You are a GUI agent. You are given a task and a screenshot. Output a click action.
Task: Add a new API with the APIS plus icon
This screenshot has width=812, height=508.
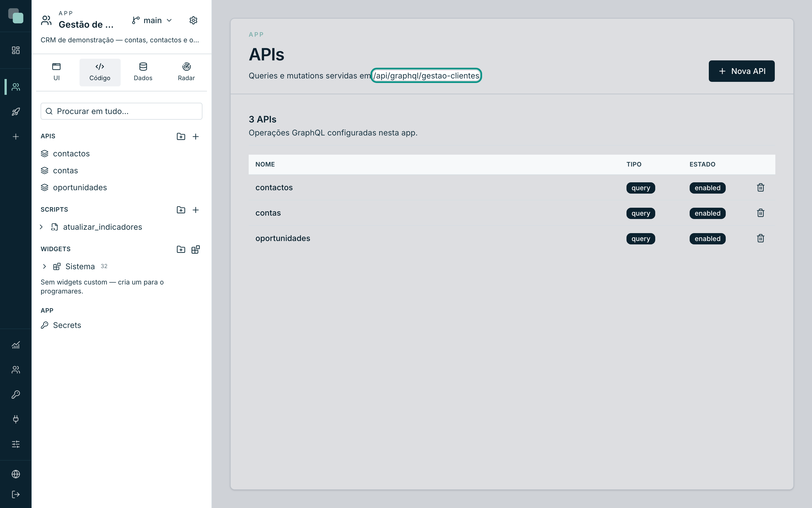[196, 136]
